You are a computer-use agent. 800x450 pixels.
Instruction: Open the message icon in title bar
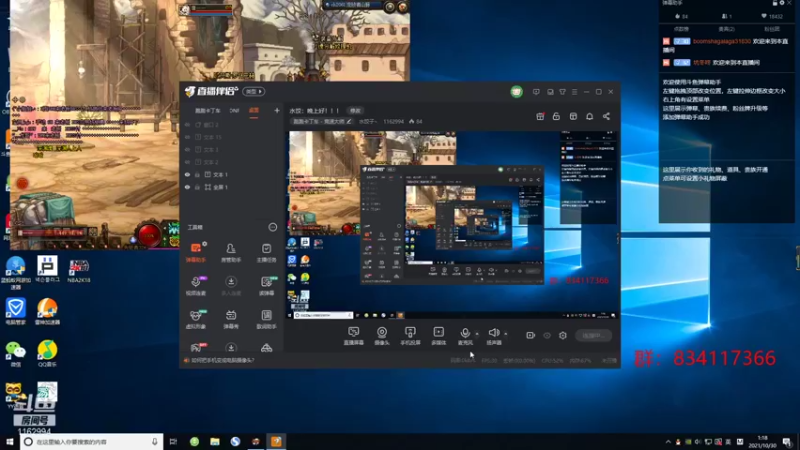click(x=536, y=92)
